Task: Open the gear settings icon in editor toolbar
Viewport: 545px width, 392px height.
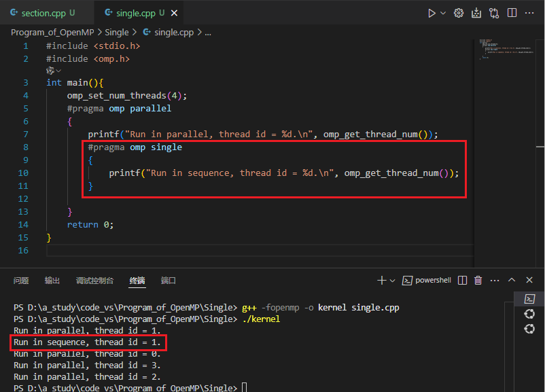Action: tap(459, 13)
